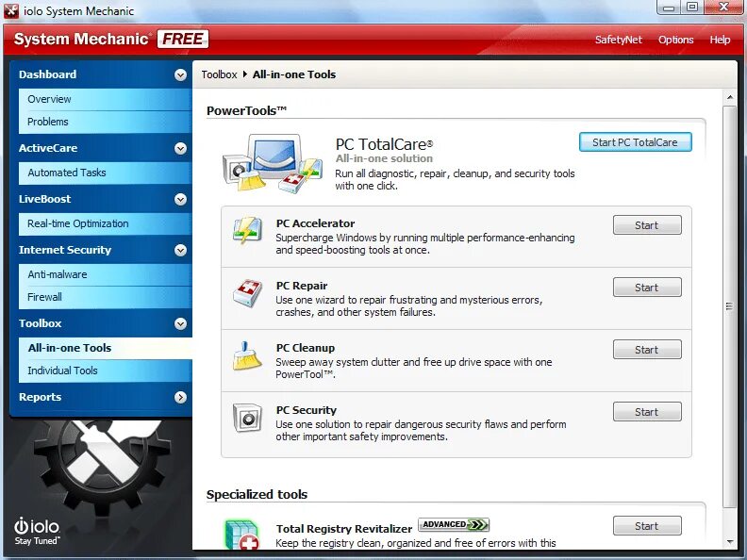Image resolution: width=747 pixels, height=560 pixels.
Task: Open the Options menu
Action: click(x=675, y=40)
